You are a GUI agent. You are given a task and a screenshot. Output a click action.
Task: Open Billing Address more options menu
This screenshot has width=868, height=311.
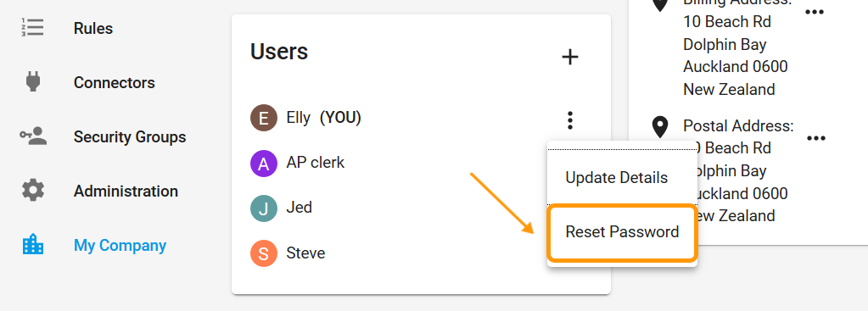click(815, 12)
